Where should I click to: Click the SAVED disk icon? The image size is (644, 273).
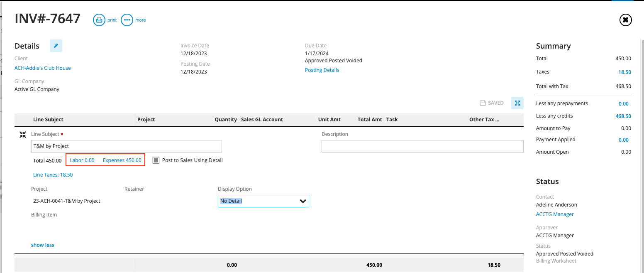pyautogui.click(x=483, y=103)
